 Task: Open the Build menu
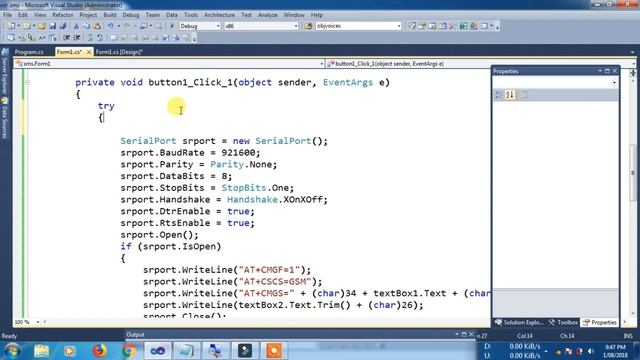tap(109, 15)
